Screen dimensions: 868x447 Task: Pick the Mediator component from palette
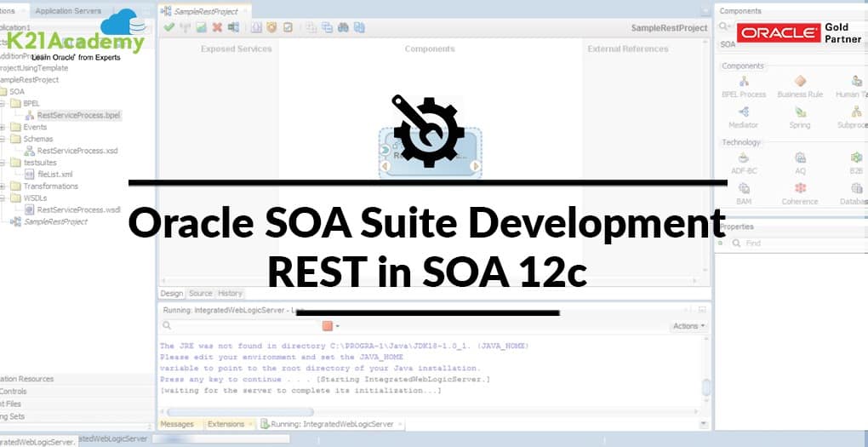pyautogui.click(x=744, y=112)
